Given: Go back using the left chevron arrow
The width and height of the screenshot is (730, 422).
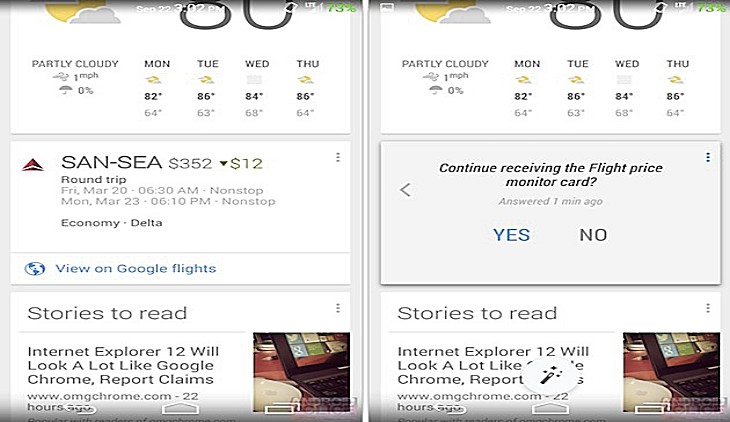Looking at the screenshot, I should point(406,190).
